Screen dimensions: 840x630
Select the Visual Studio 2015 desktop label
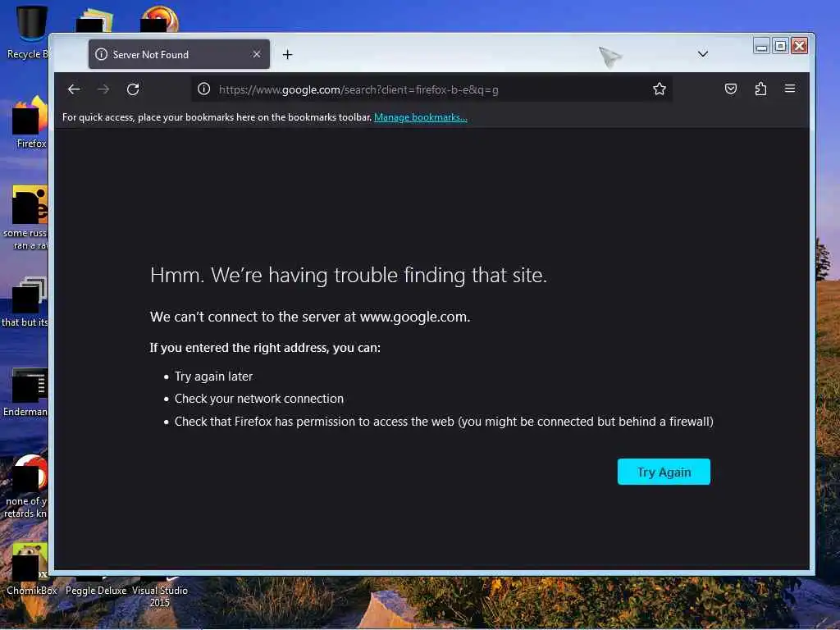point(160,596)
